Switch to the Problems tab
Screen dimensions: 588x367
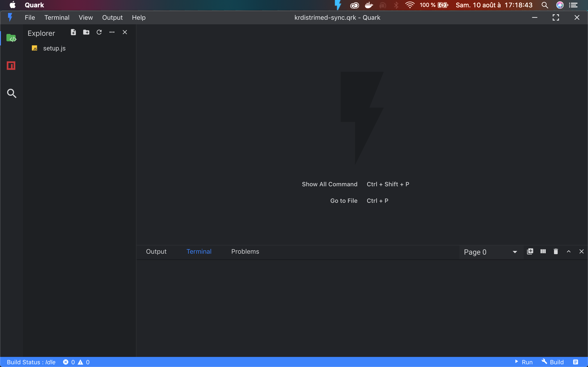pos(245,251)
